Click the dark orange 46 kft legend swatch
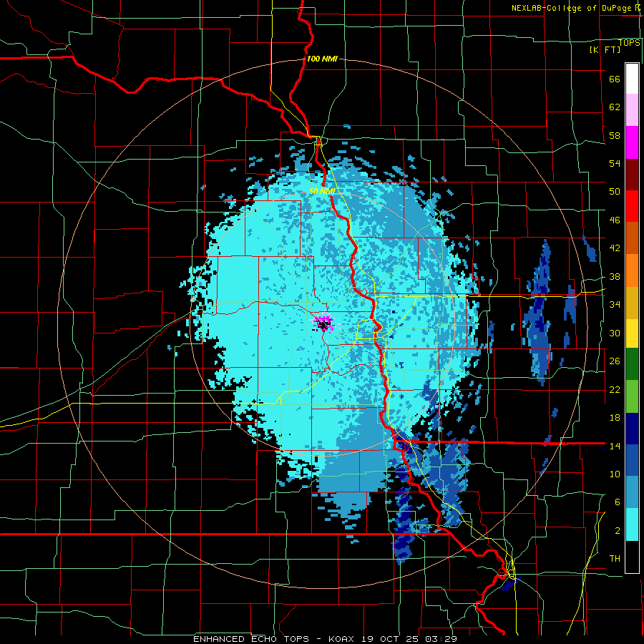 [632, 238]
